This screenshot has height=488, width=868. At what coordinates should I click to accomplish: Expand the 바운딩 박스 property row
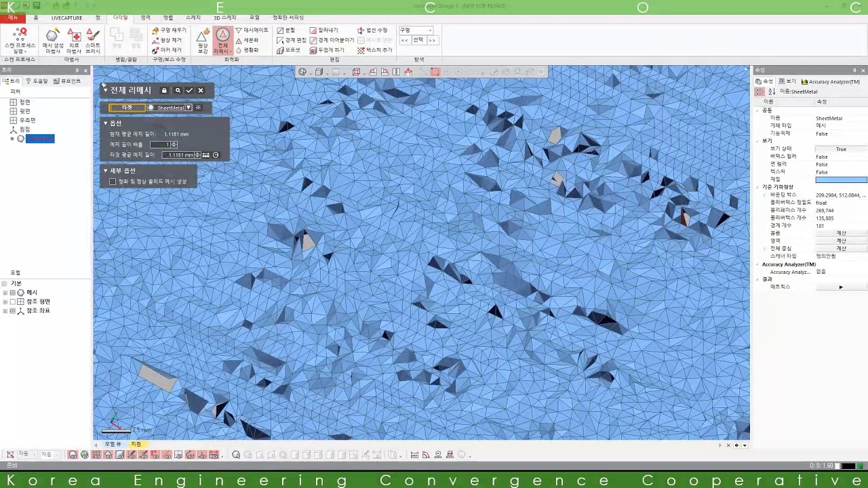click(x=765, y=195)
